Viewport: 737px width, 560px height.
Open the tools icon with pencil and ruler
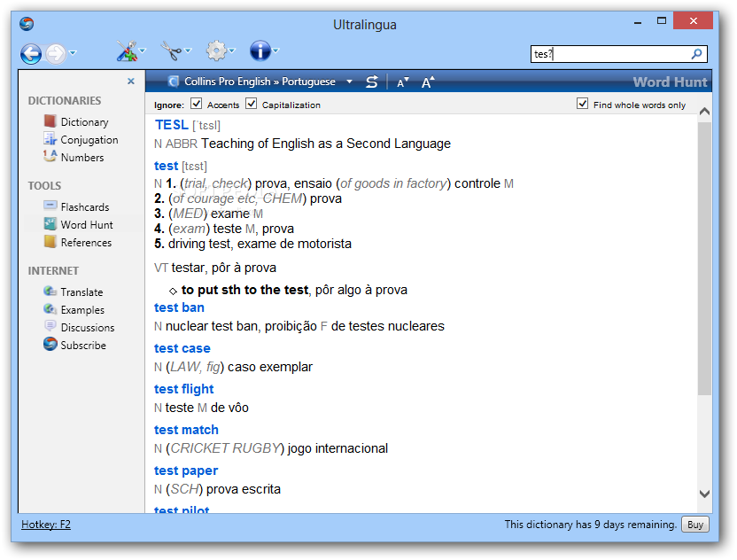127,51
